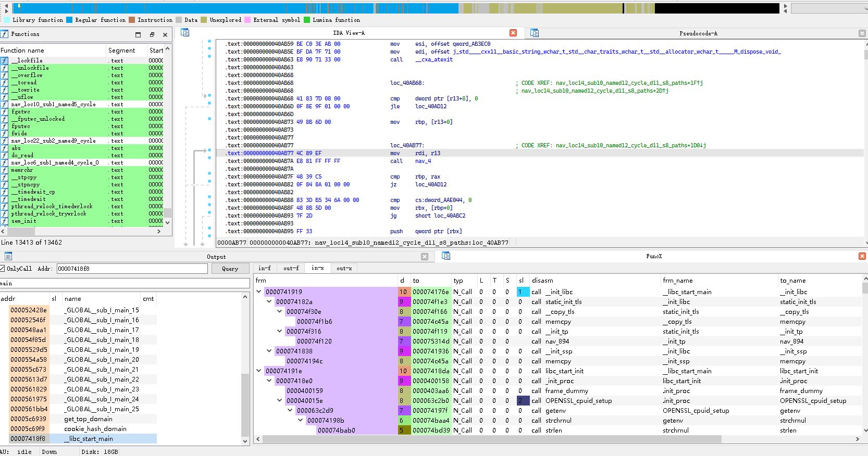This screenshot has height=456, width=868.
Task: Collapse tree row 000040015e
Action: coord(280,400)
